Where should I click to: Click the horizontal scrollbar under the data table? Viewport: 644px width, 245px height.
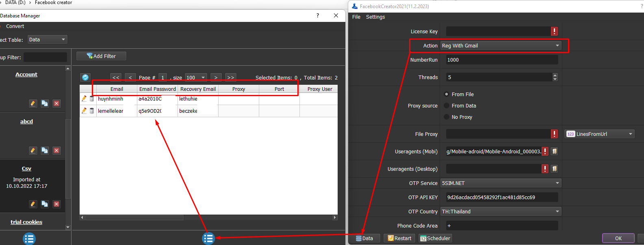pos(134,217)
